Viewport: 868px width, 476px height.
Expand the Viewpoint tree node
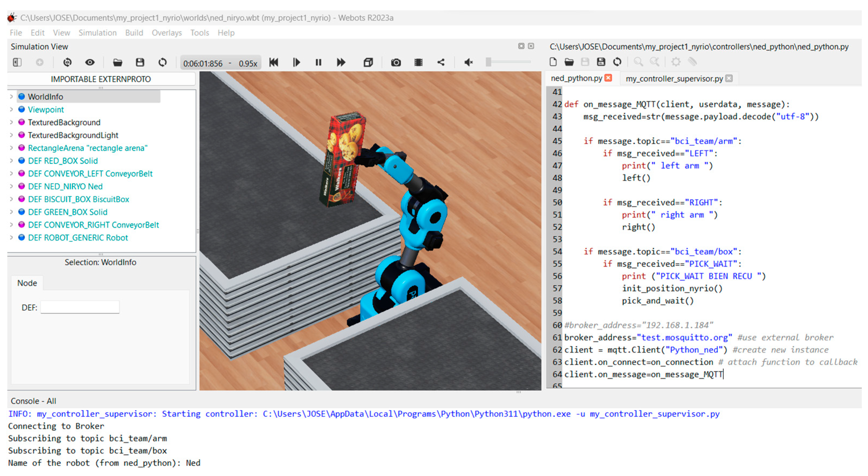click(x=11, y=109)
